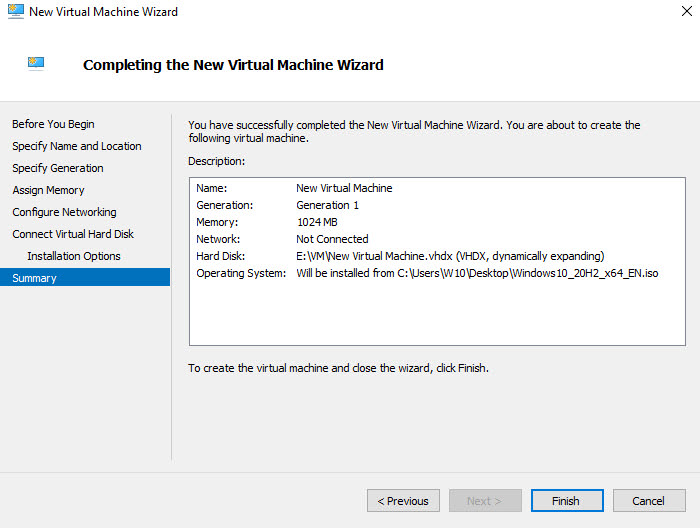Open the Before You Begin step
The width and height of the screenshot is (700, 528).
pos(53,124)
